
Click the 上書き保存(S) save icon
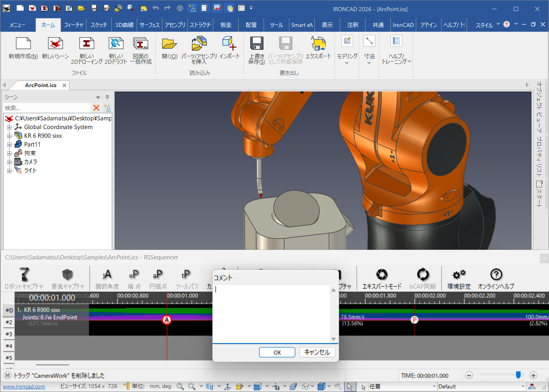click(256, 44)
